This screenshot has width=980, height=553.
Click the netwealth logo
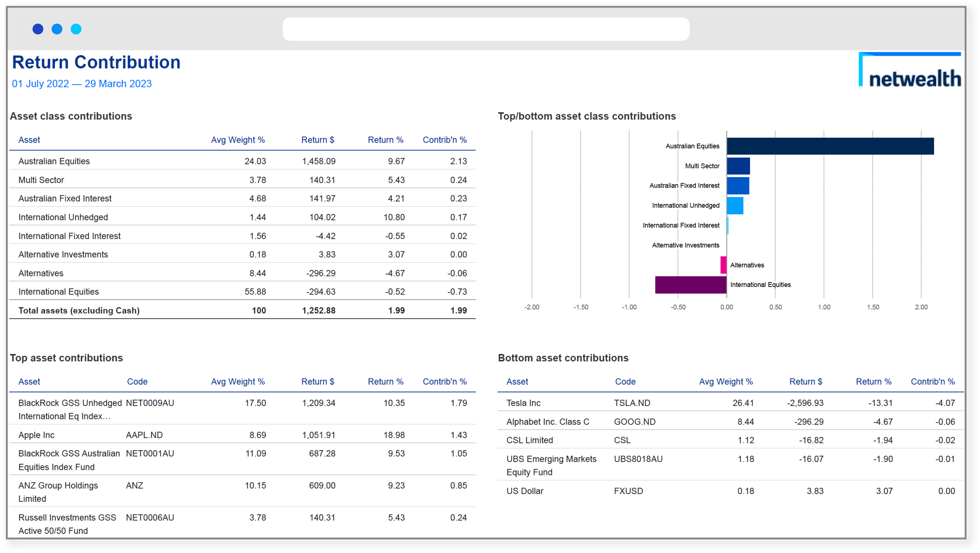[910, 70]
